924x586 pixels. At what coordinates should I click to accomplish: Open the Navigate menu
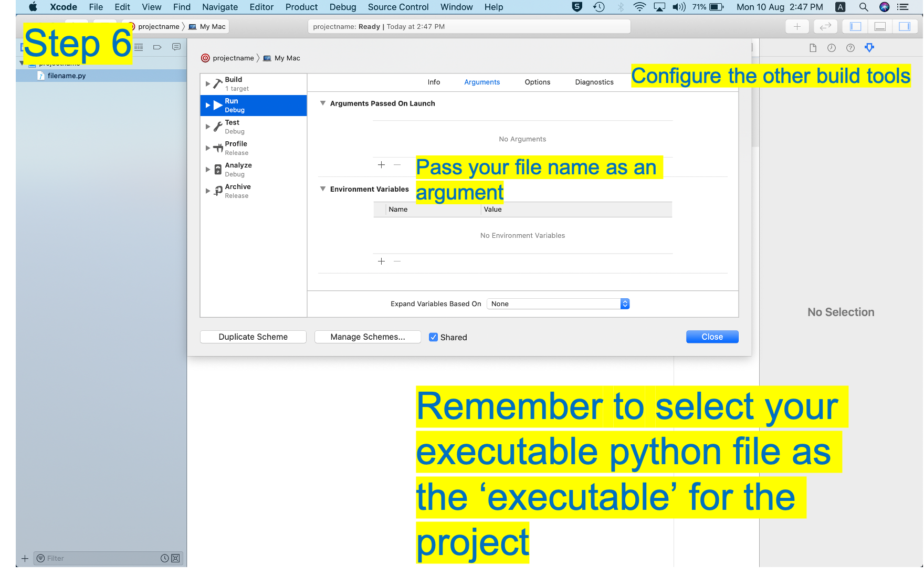click(220, 7)
